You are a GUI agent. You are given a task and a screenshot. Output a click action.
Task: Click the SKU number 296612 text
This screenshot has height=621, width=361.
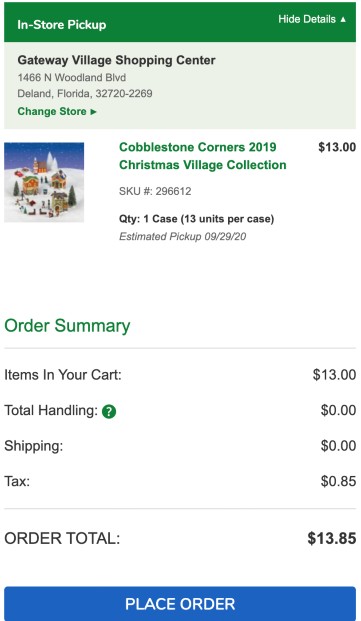[155, 191]
